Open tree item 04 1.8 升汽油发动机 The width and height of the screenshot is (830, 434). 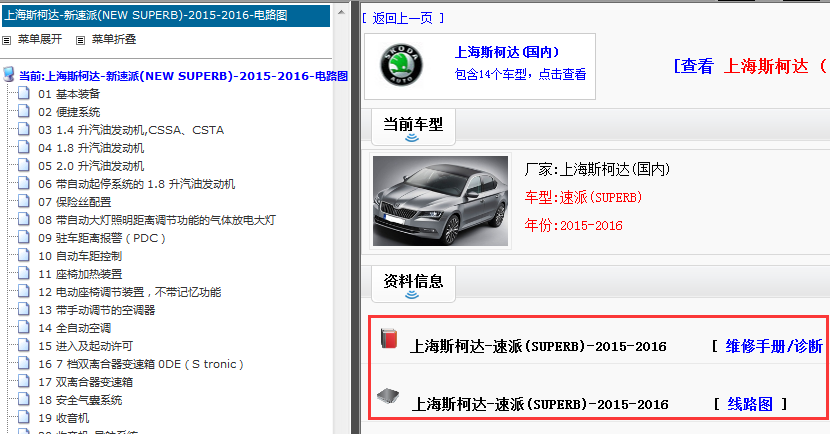point(91,148)
